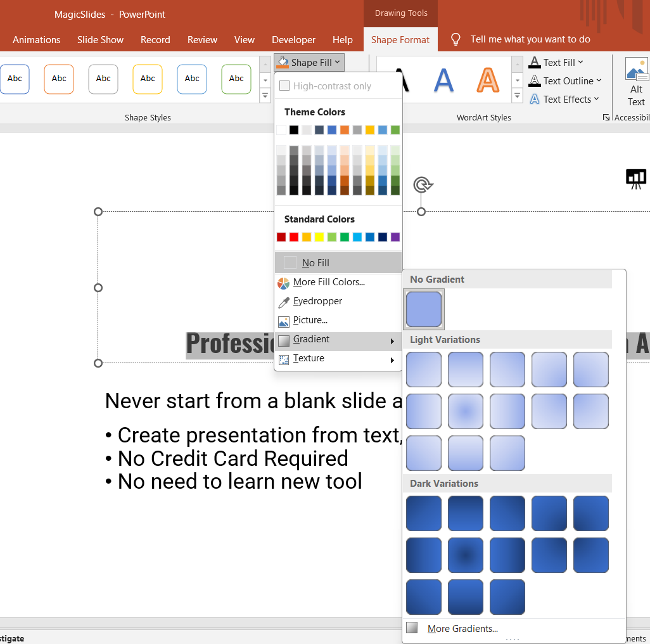The image size is (650, 644).
Task: Pick the purple standard color swatch
Action: [395, 237]
